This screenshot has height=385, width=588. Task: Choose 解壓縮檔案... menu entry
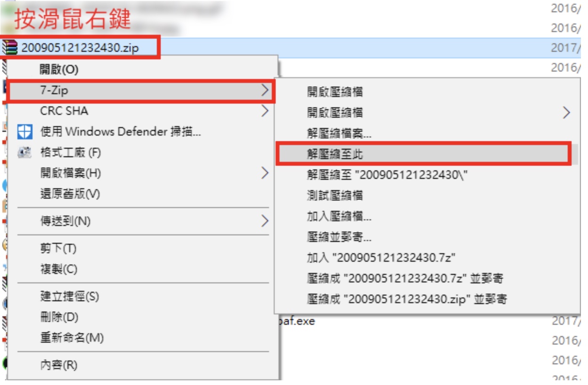[339, 133]
